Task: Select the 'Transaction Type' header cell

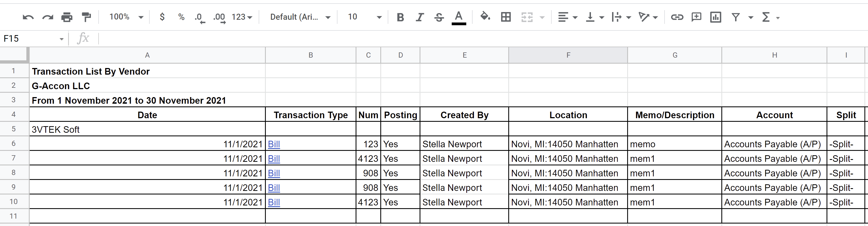Action: [311, 115]
